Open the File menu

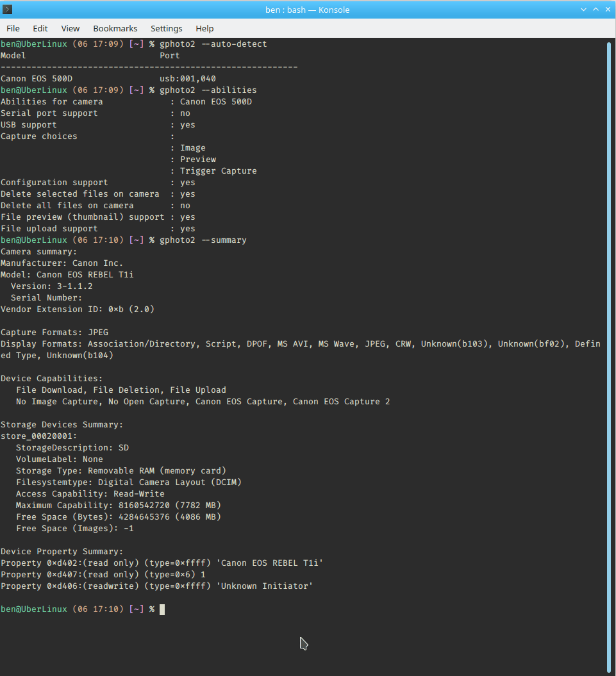13,28
